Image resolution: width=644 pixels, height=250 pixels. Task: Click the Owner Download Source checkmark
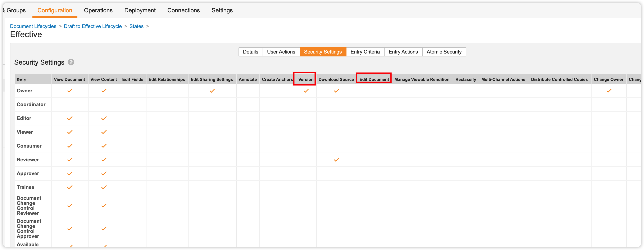click(336, 91)
